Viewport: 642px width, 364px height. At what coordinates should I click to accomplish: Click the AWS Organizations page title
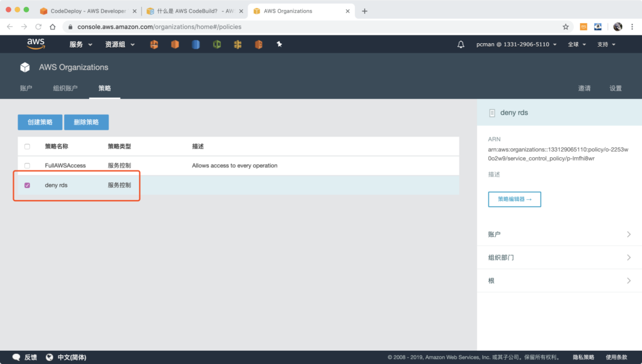(74, 67)
